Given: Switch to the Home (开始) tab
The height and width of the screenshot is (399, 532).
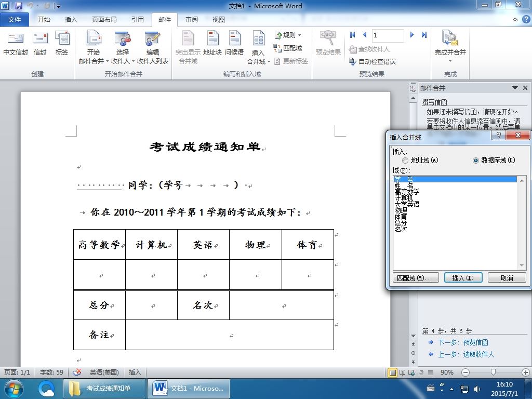Looking at the screenshot, I should click(x=44, y=19).
